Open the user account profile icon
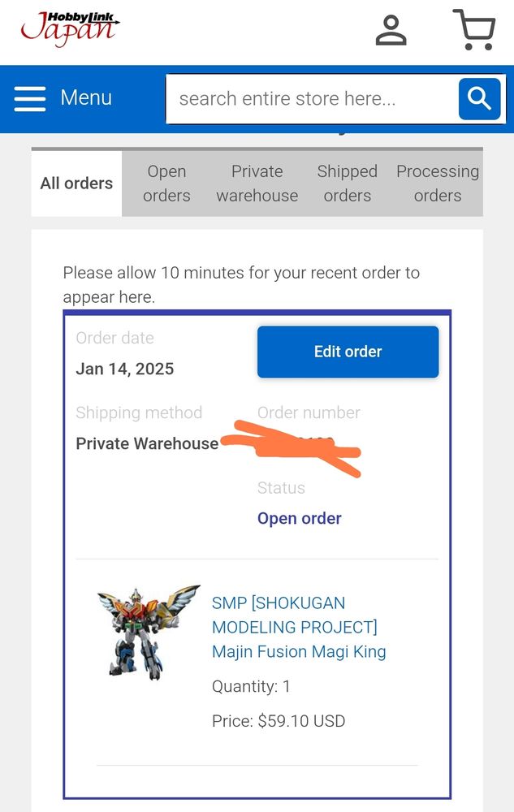 [391, 30]
